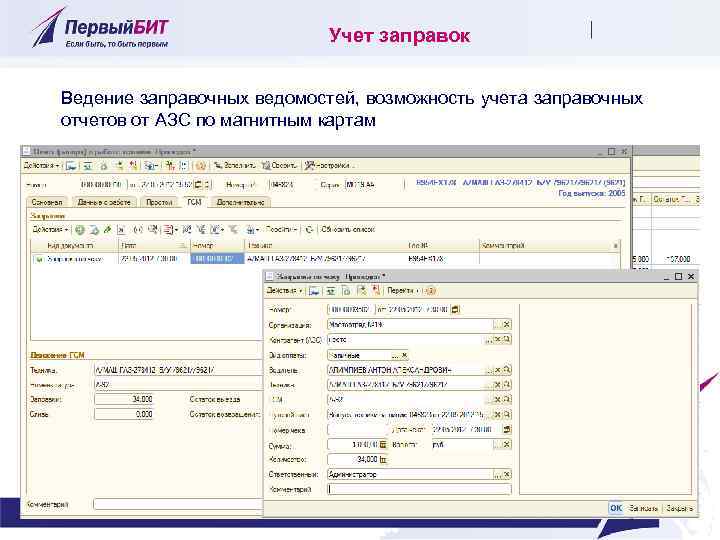Click the blue vehicle link in the waybill header
The width and height of the screenshot is (720, 540).
(x=520, y=182)
